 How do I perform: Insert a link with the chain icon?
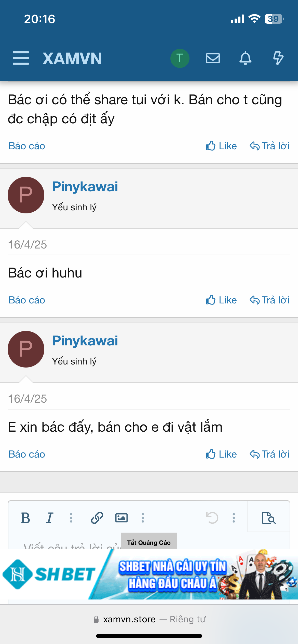pyautogui.click(x=97, y=518)
